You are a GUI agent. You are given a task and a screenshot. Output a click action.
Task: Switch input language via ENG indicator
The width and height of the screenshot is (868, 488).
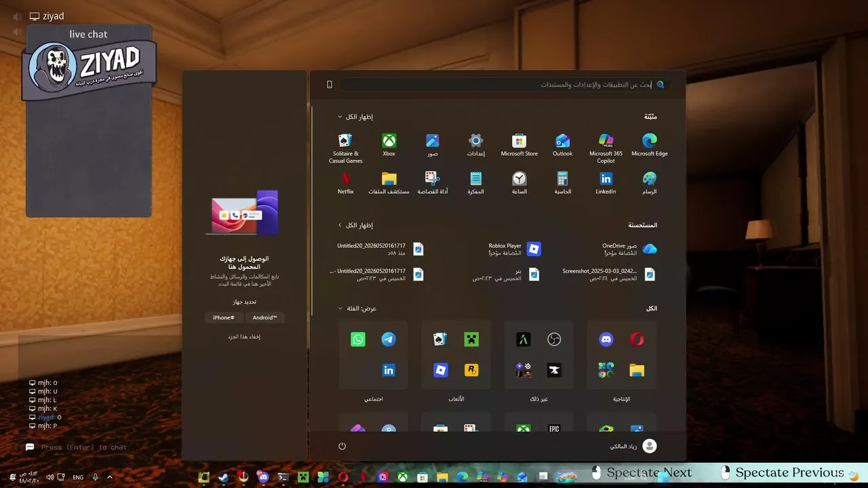[x=78, y=477]
